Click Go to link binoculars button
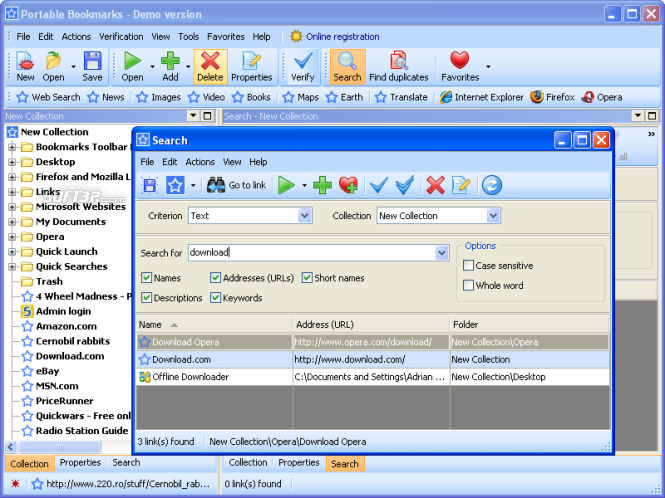The height and width of the screenshot is (498, 665). coord(236,185)
